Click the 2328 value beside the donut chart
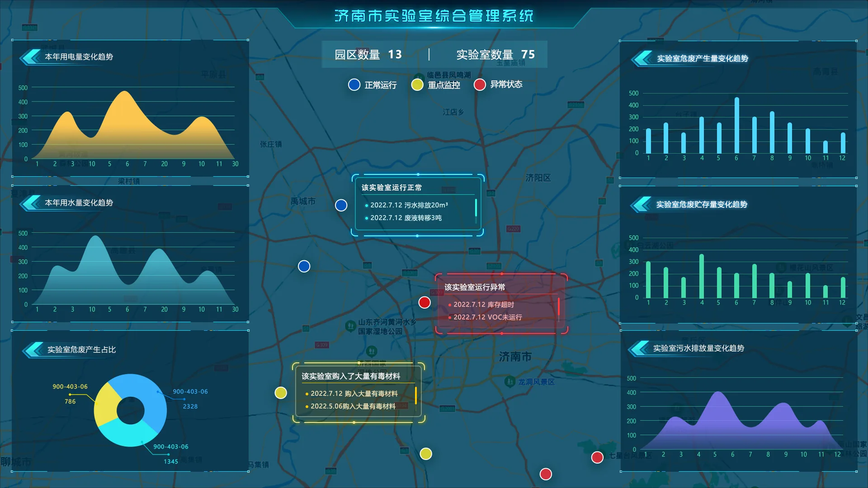868x488 pixels. (190, 407)
